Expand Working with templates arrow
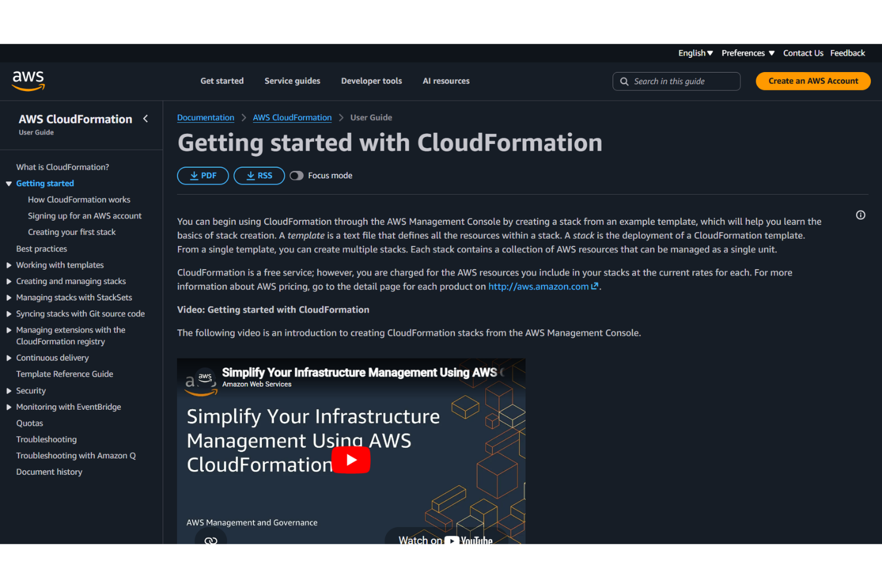882x588 pixels. pyautogui.click(x=9, y=265)
